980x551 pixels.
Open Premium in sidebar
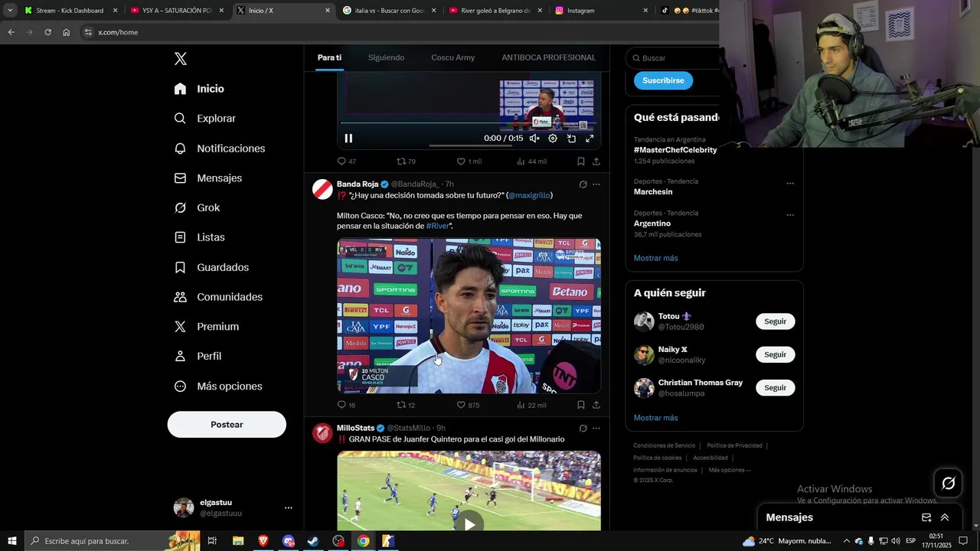point(206,326)
